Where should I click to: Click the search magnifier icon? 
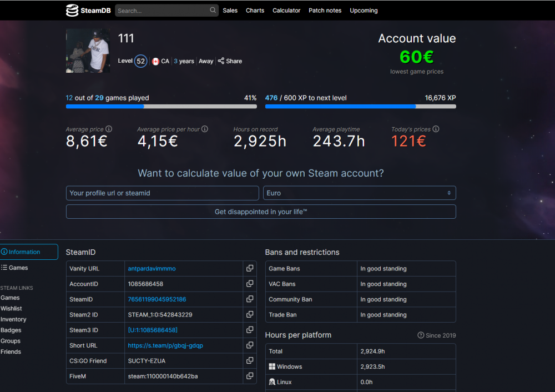pos(213,10)
